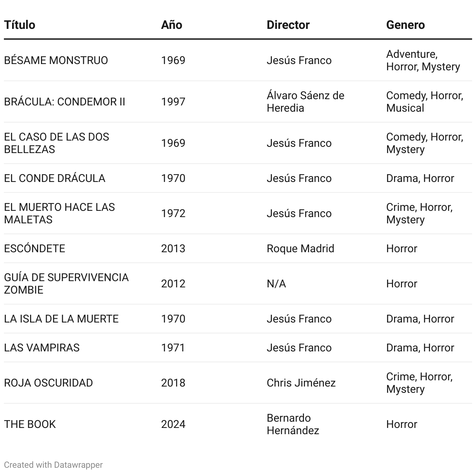Click GUÍA DE SUPERVIVENCIA ZOMBIE title
476x474 pixels.
tap(66, 284)
